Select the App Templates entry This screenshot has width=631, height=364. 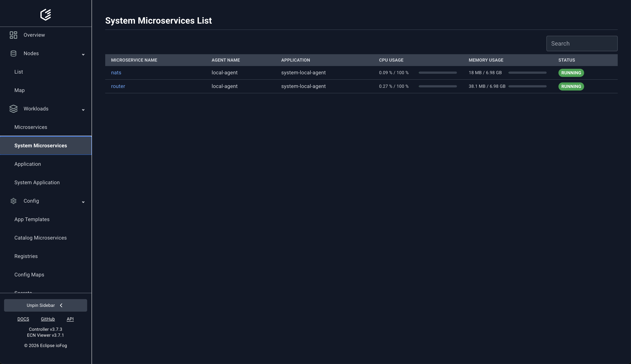coord(32,219)
